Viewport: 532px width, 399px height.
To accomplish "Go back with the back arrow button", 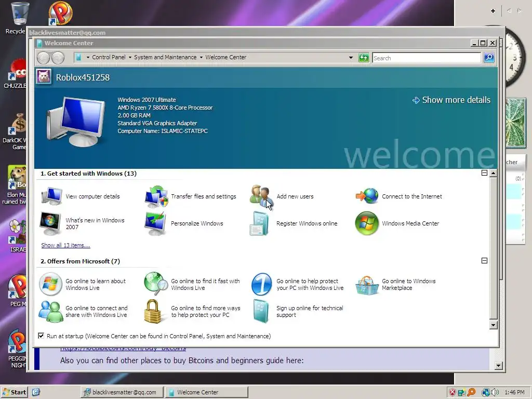I will tap(44, 58).
